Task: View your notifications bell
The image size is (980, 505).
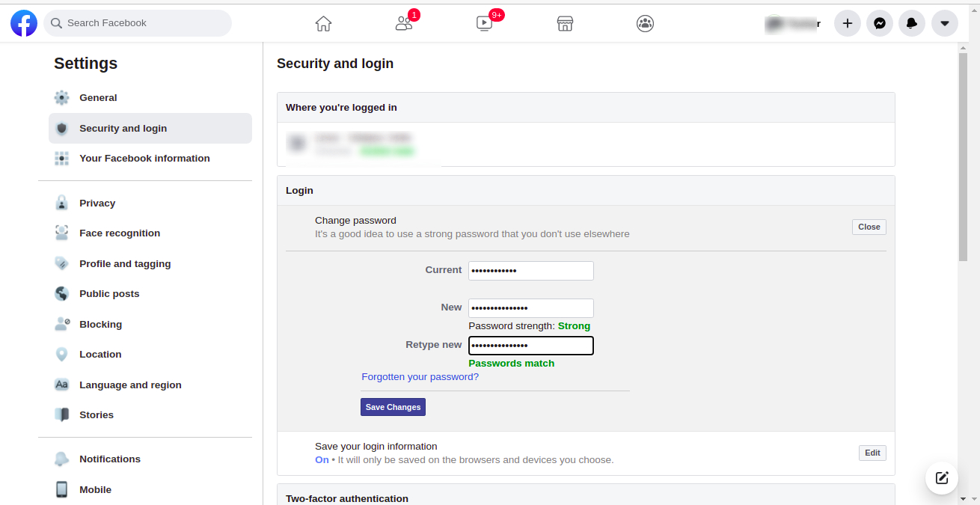Action: point(911,23)
